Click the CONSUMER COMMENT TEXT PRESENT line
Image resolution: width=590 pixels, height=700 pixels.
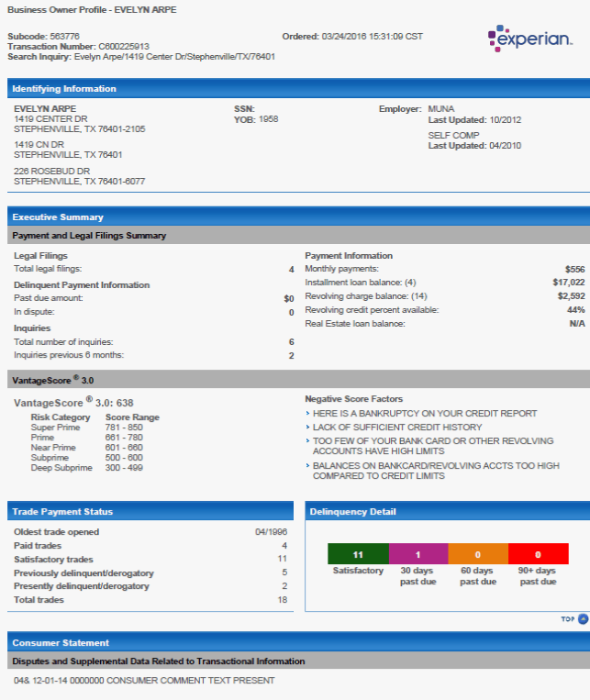[144, 681]
